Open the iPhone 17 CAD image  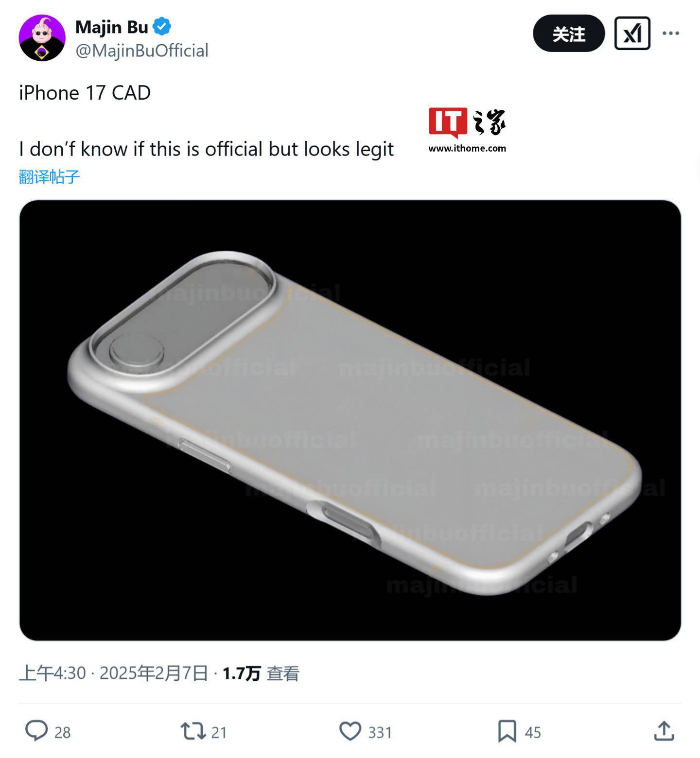coord(350,420)
